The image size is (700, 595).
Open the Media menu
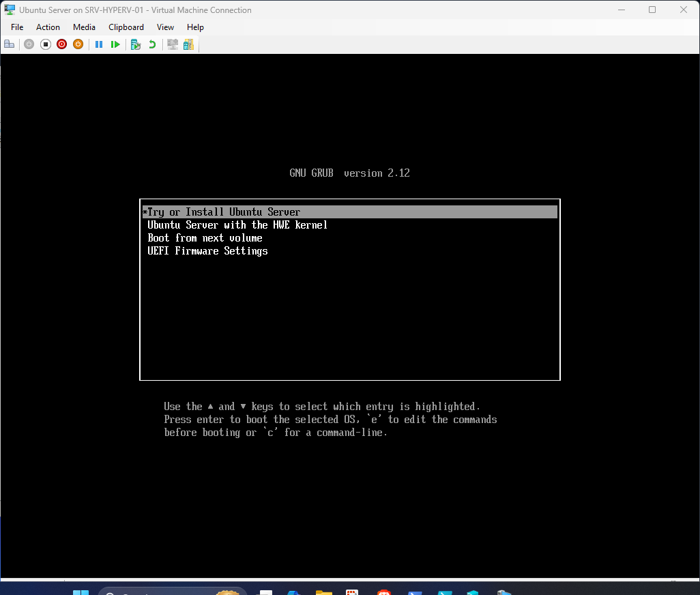pyautogui.click(x=84, y=27)
